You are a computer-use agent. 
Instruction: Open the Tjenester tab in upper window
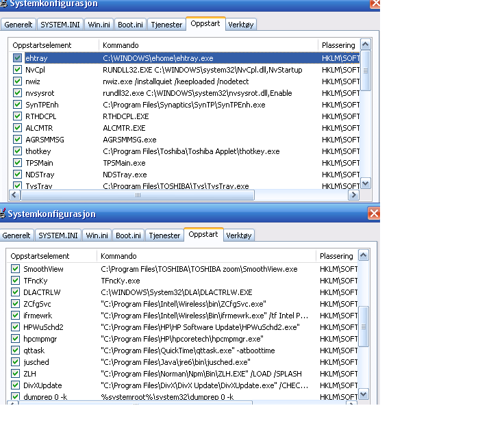pos(166,25)
